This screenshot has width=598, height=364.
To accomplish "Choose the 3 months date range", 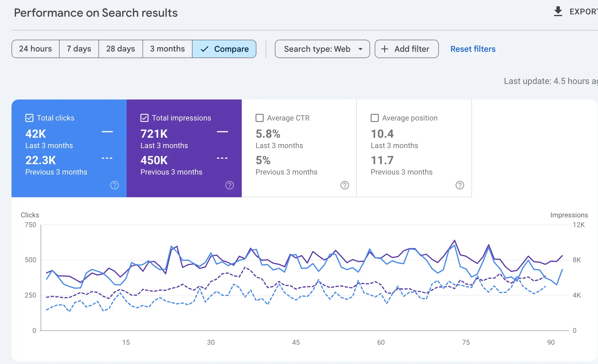I will coord(167,49).
